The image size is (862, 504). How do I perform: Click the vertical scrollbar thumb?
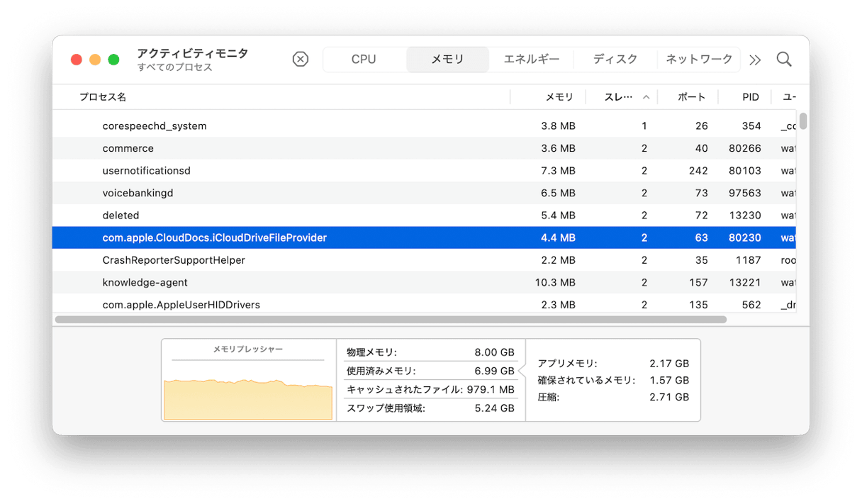coord(803,121)
